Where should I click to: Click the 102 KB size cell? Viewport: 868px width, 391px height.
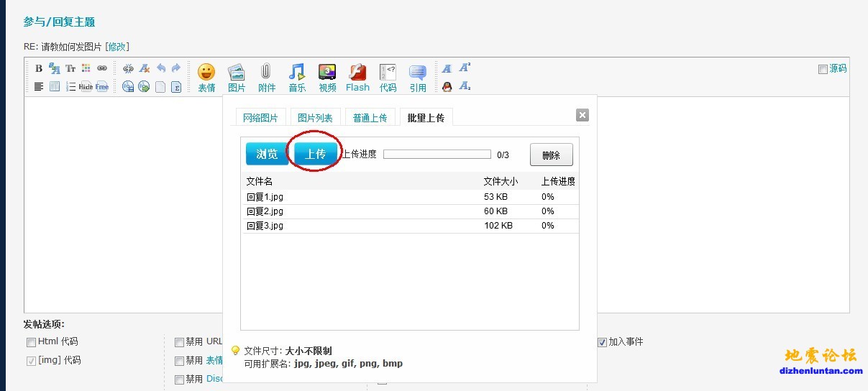(498, 226)
